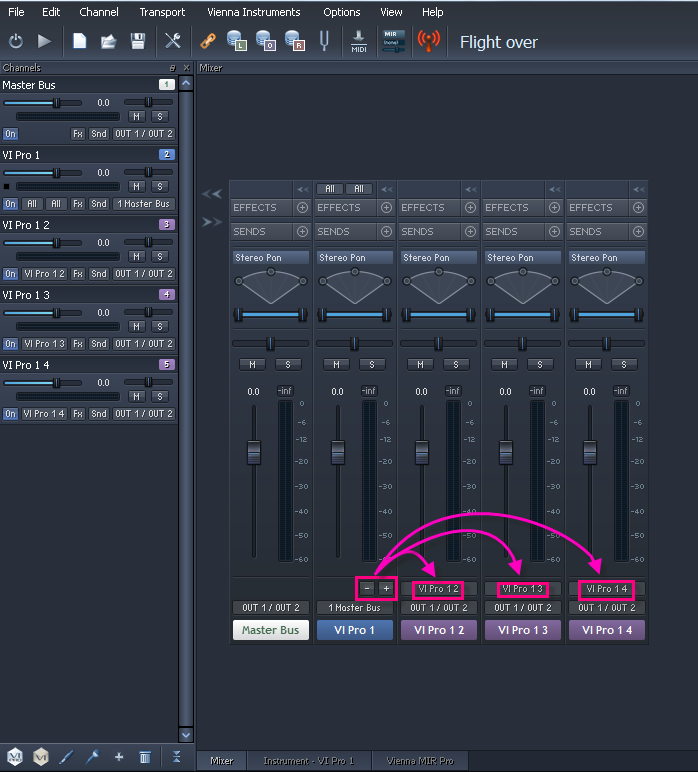Open the File menu

(16, 12)
